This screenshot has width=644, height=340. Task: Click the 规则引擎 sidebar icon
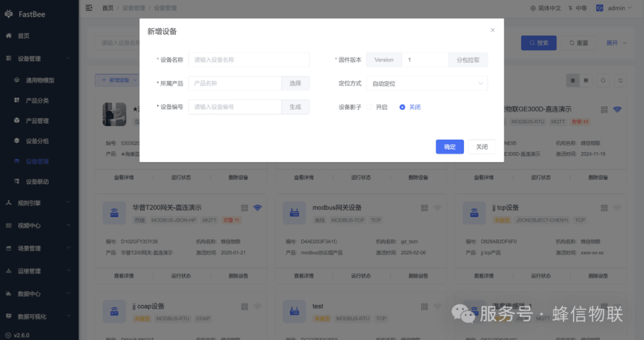8,202
